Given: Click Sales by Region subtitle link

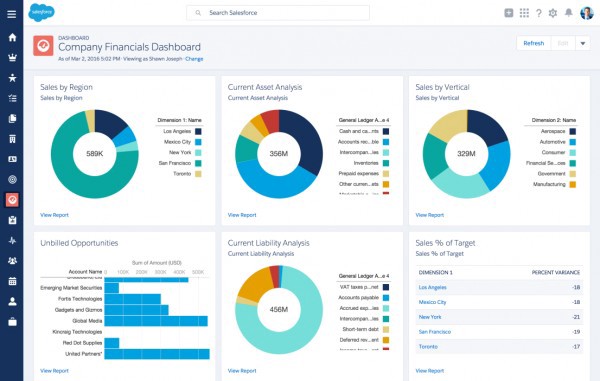Looking at the screenshot, I should click(61, 98).
